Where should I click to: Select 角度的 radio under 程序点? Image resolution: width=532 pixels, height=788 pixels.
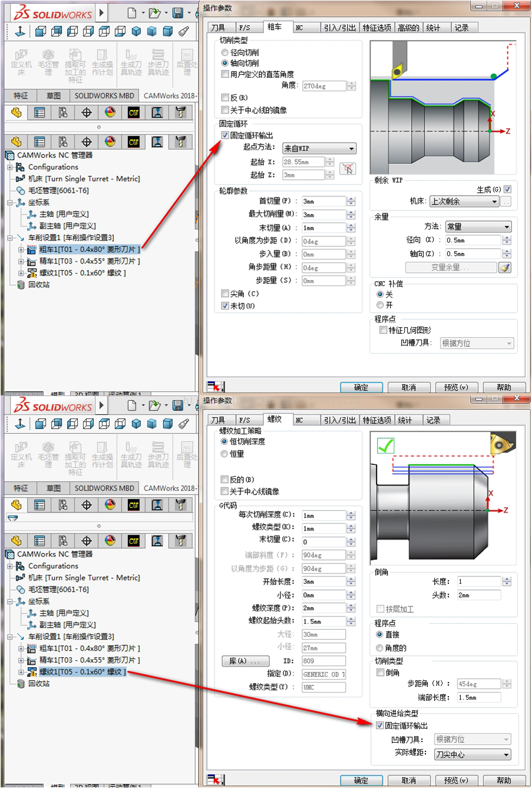pos(380,648)
